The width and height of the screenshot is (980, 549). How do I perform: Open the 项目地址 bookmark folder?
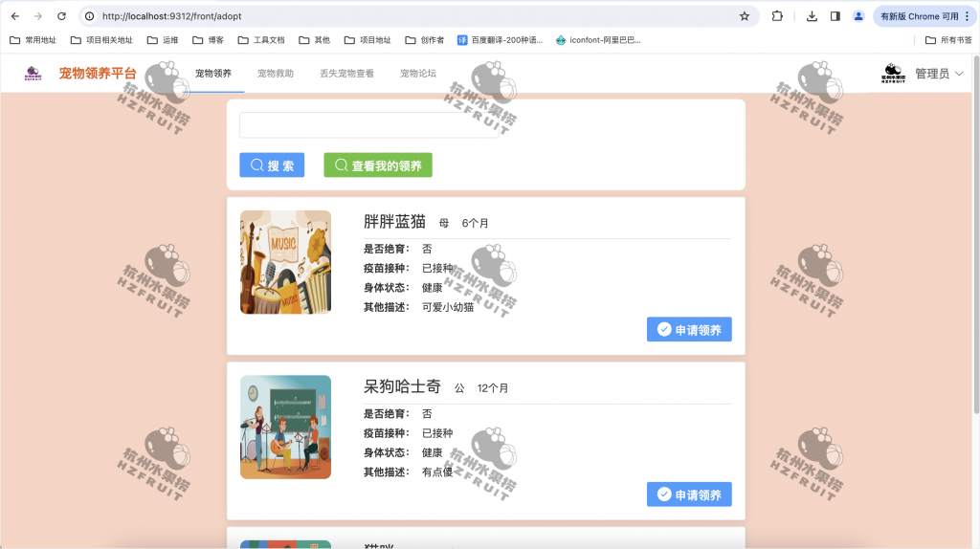click(367, 40)
